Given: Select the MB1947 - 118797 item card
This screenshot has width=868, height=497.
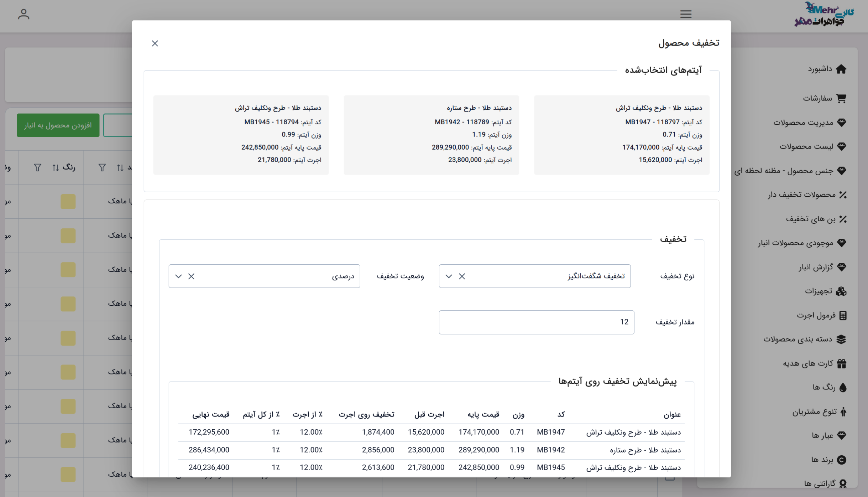Looking at the screenshot, I should click(622, 135).
